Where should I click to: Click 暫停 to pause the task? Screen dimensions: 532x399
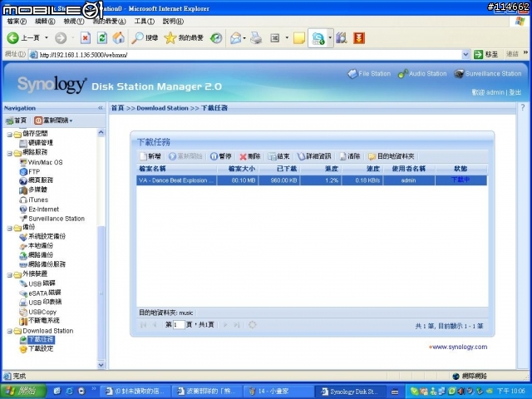221,156
